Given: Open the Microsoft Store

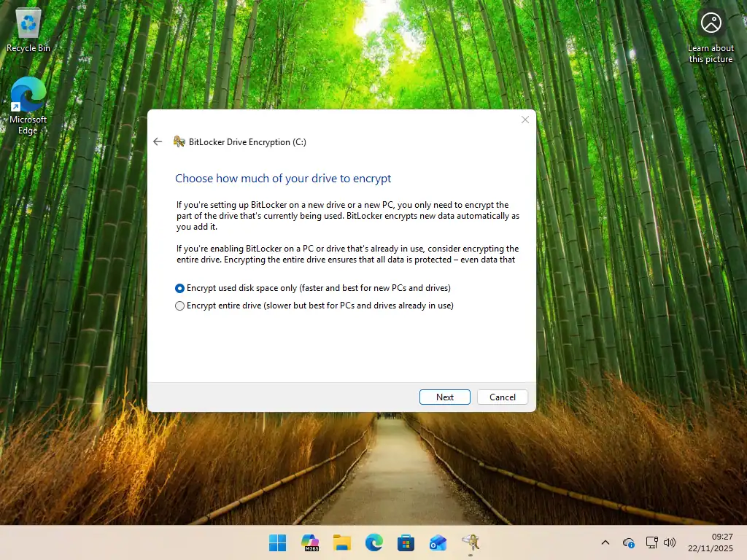Looking at the screenshot, I should pyautogui.click(x=406, y=542).
